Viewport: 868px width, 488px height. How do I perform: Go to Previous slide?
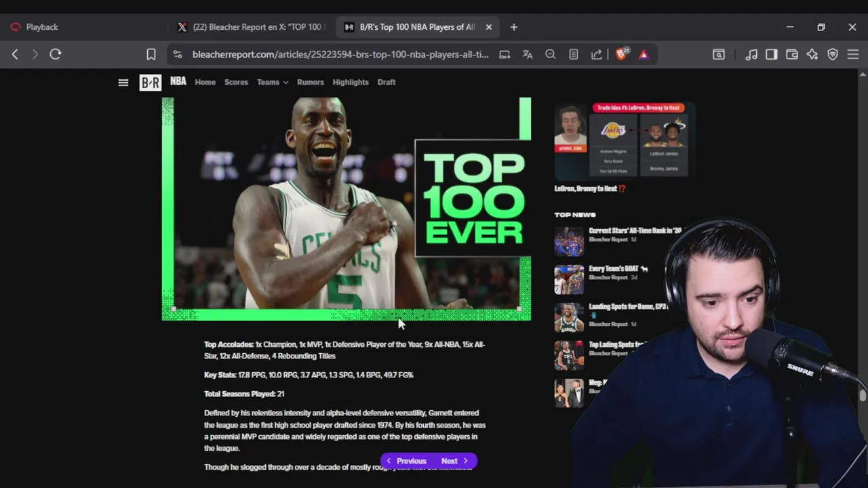pyautogui.click(x=407, y=461)
